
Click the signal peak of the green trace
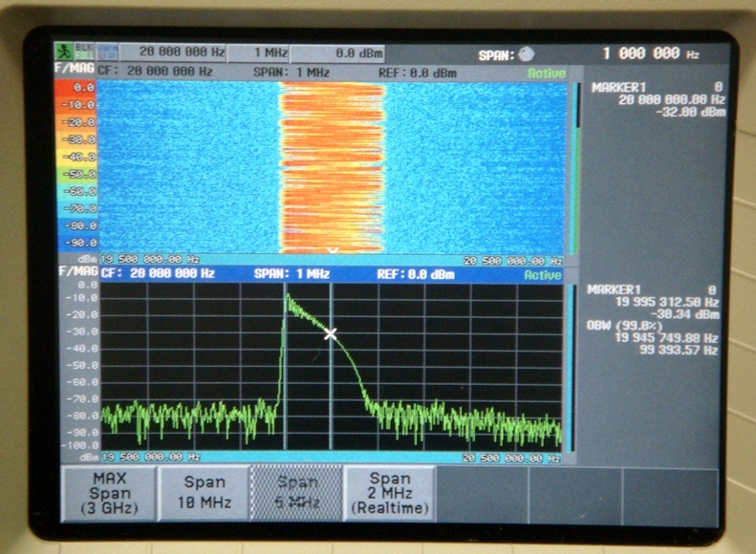[x=288, y=295]
